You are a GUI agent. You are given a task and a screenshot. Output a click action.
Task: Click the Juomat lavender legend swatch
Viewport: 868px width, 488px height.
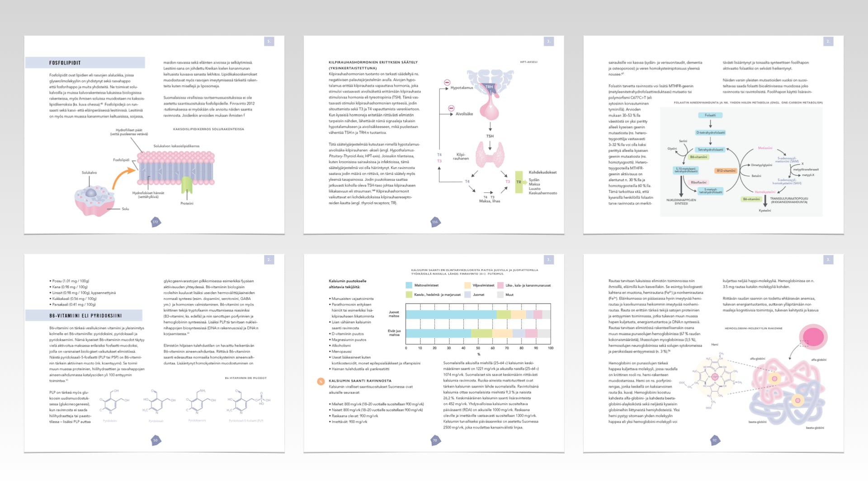click(467, 295)
